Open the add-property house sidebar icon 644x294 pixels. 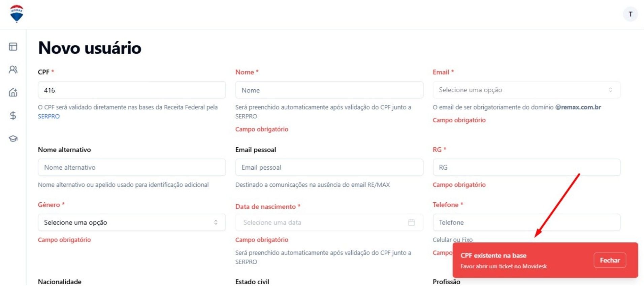13,92
